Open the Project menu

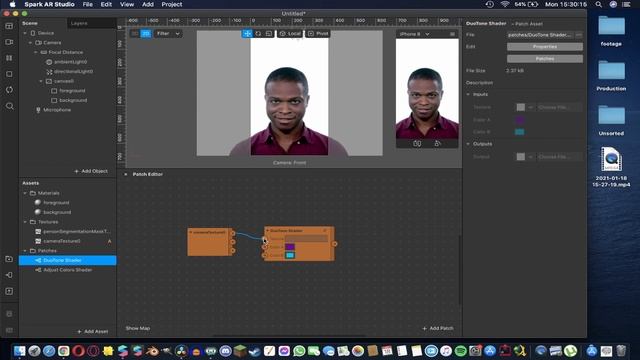pos(172,4)
